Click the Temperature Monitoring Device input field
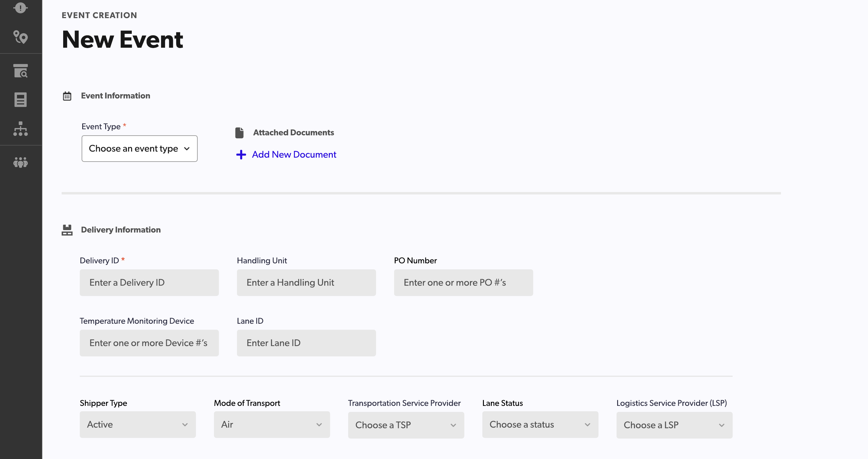The width and height of the screenshot is (868, 459). click(x=149, y=343)
